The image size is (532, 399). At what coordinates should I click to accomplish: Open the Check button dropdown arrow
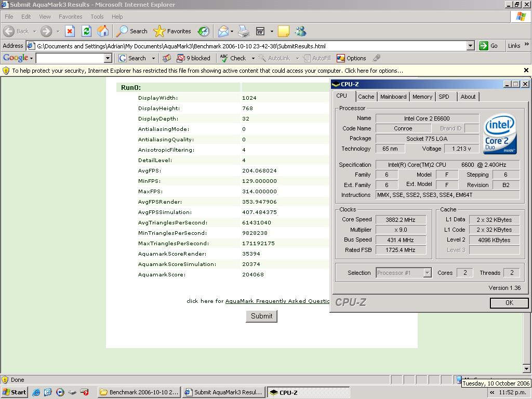point(253,58)
